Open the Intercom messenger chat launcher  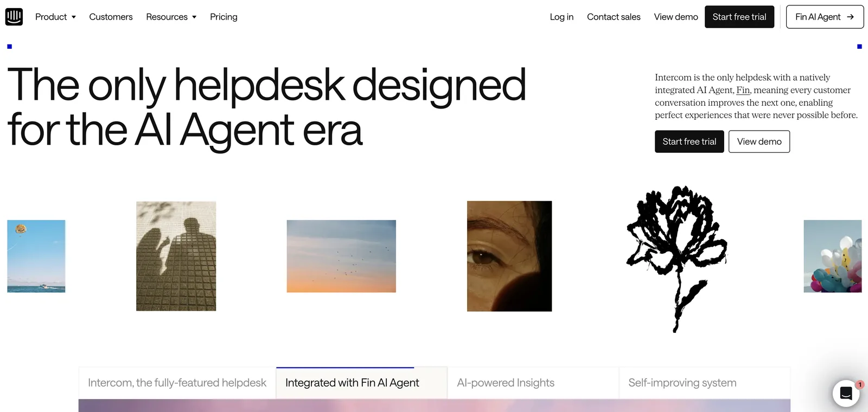(846, 393)
